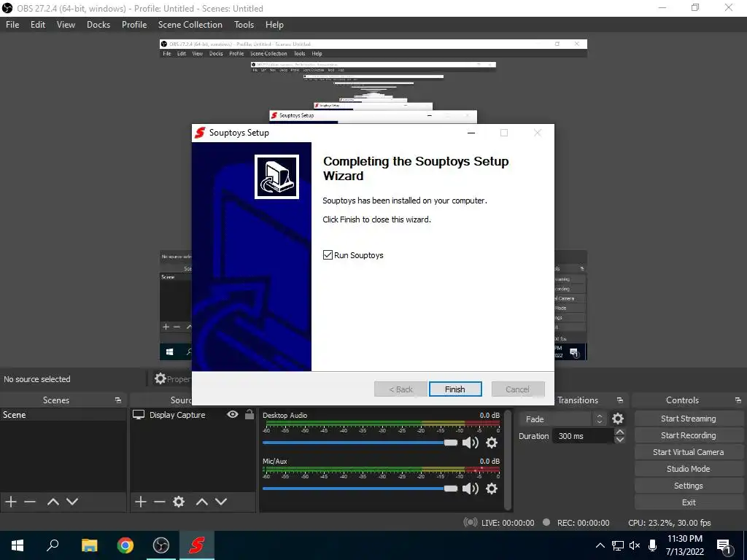Viewport: 747px width, 560px height.
Task: Move scene up arrow icon
Action: coord(53,502)
